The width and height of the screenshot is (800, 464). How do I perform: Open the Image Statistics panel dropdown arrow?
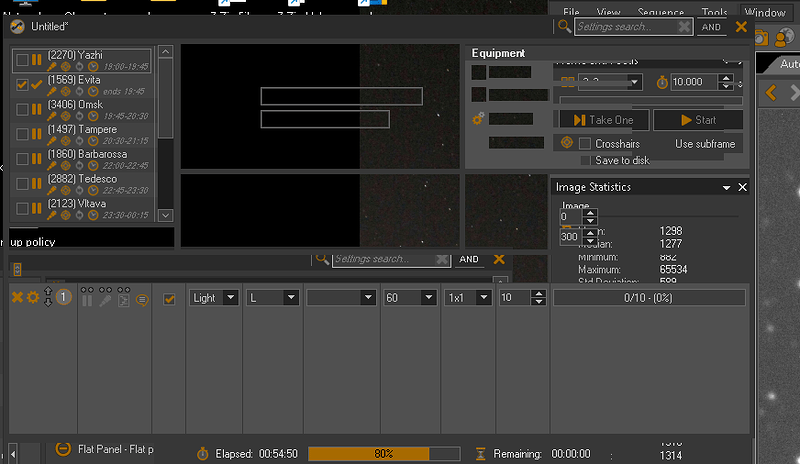[726, 188]
